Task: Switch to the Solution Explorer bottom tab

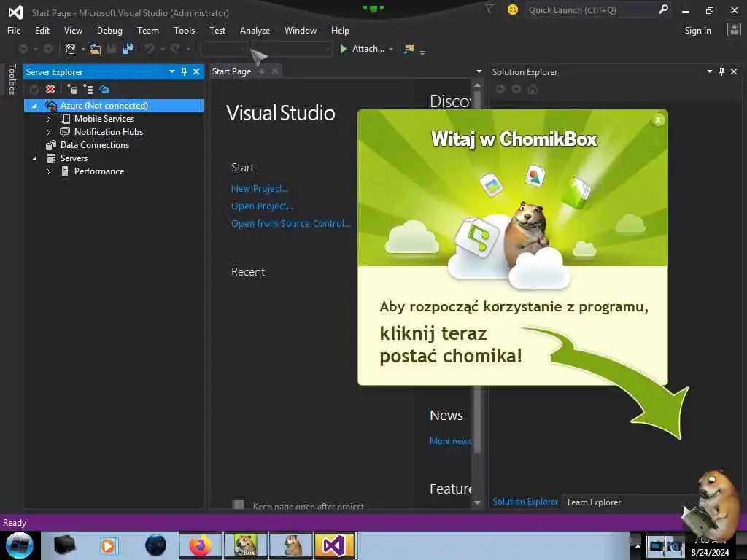Action: click(x=525, y=502)
